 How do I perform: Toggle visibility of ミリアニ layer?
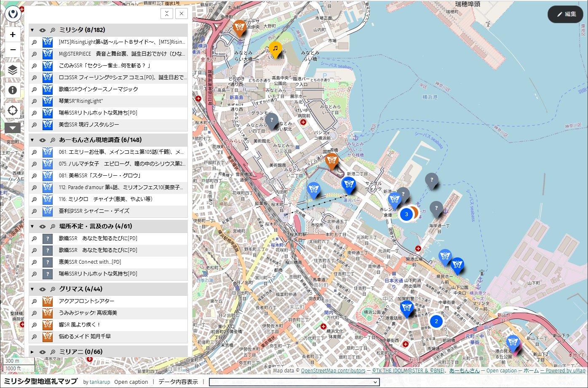tap(42, 352)
